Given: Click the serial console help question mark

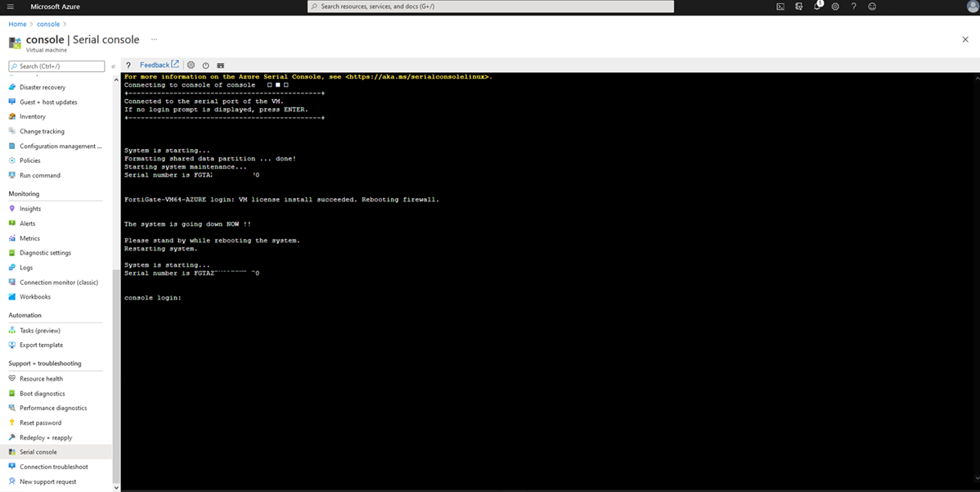Looking at the screenshot, I should pos(128,65).
